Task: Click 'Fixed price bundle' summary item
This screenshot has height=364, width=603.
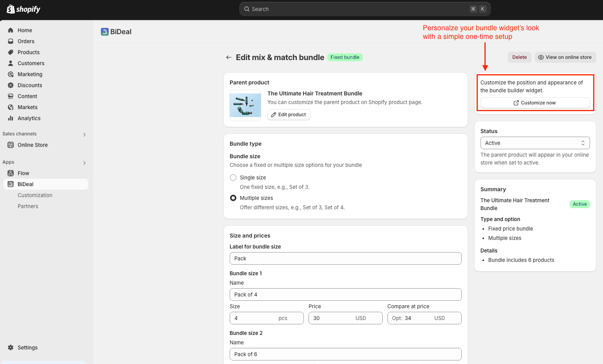Action: 511,229
